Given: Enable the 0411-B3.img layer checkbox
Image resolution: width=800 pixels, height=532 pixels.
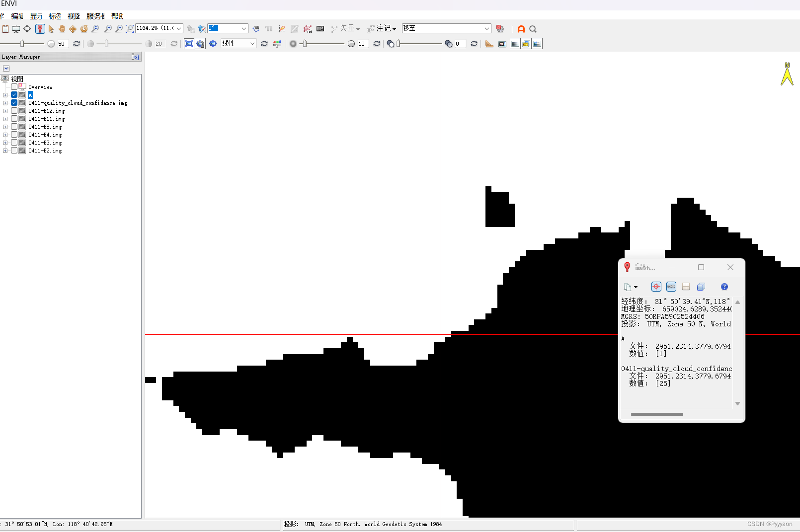Looking at the screenshot, I should pos(14,143).
